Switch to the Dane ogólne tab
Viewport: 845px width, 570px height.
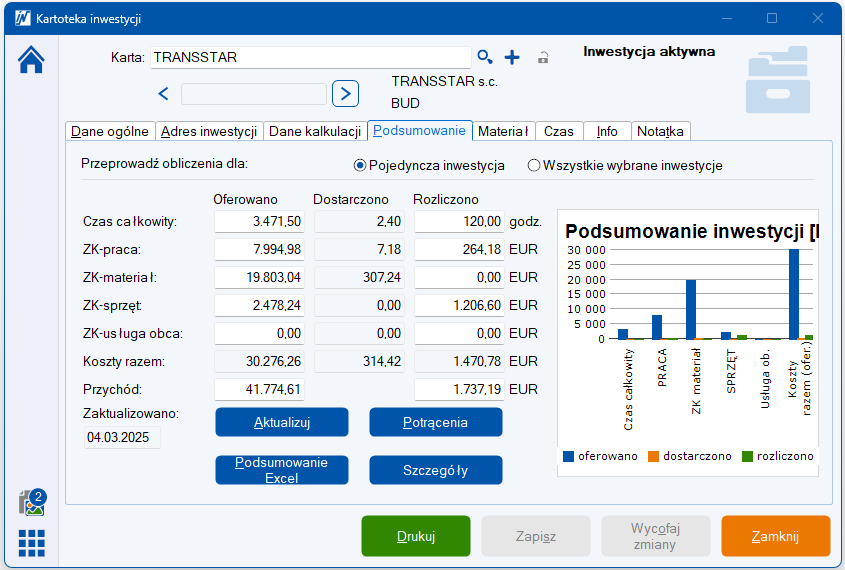pos(110,131)
